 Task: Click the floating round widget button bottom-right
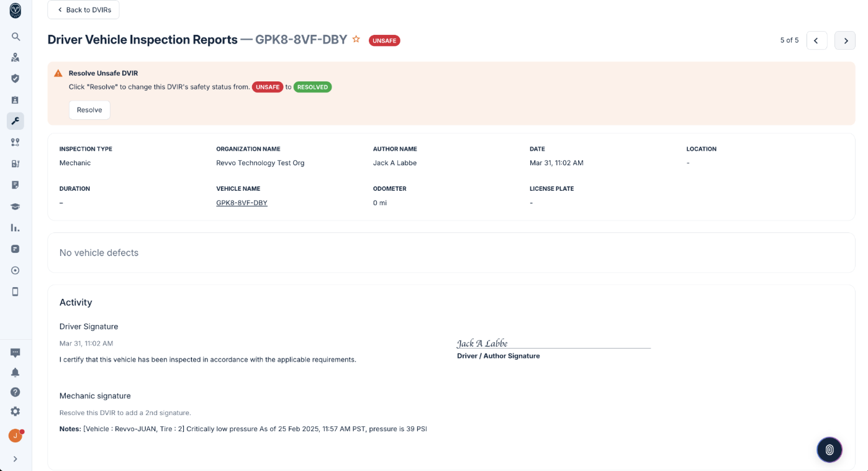829,450
